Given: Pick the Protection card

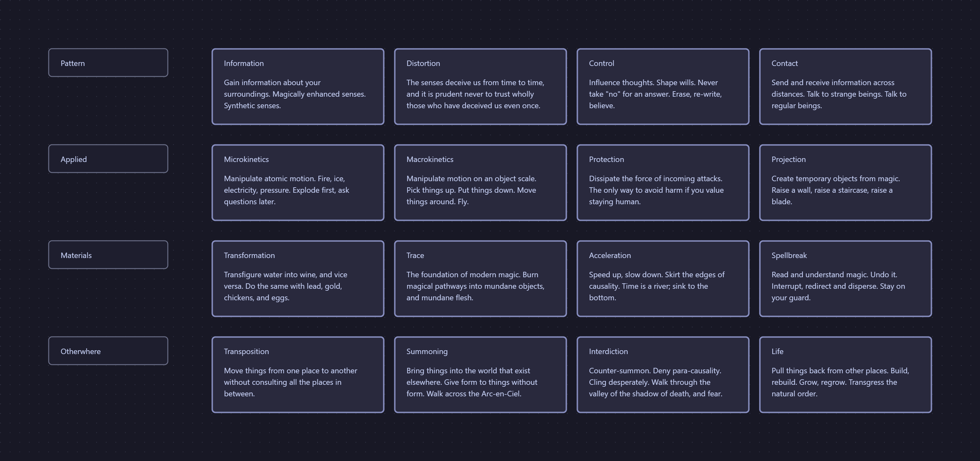Looking at the screenshot, I should click(663, 182).
